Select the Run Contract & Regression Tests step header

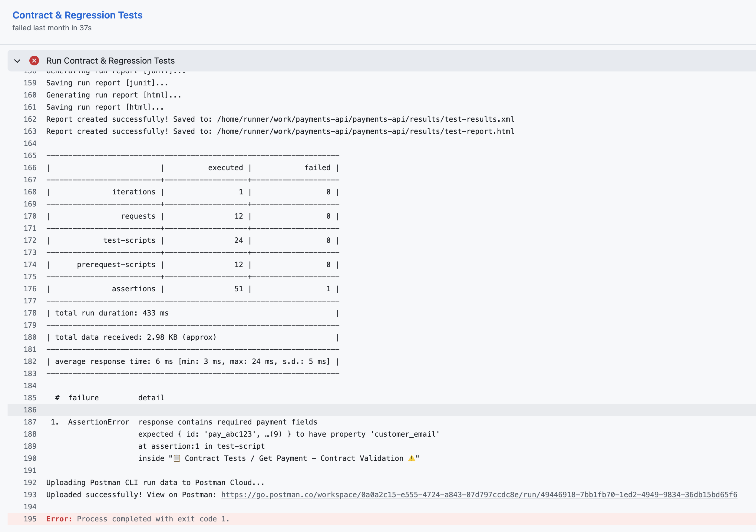point(381,61)
